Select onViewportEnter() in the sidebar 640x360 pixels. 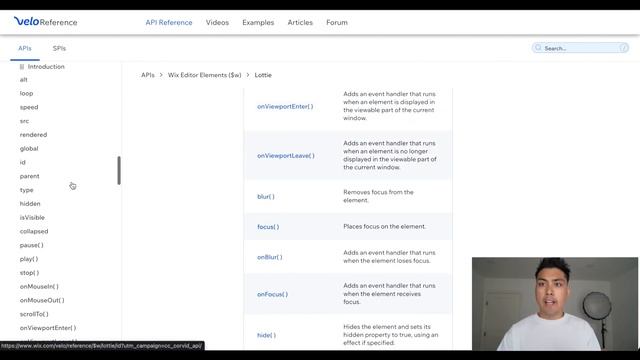point(48,328)
